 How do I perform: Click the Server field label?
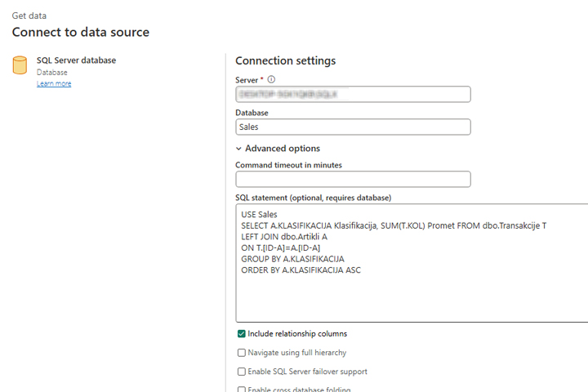pyautogui.click(x=249, y=79)
